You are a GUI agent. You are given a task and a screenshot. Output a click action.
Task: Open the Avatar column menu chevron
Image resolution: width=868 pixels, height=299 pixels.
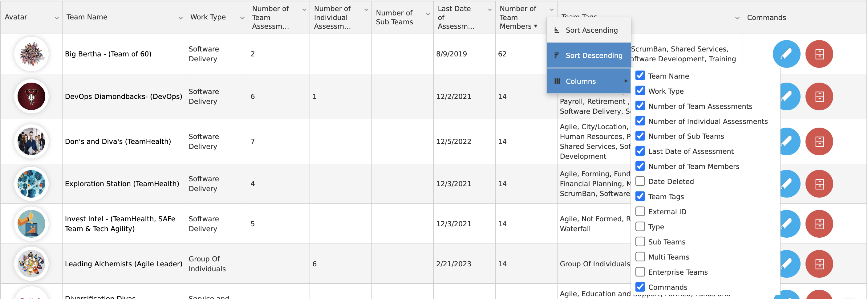(x=57, y=18)
